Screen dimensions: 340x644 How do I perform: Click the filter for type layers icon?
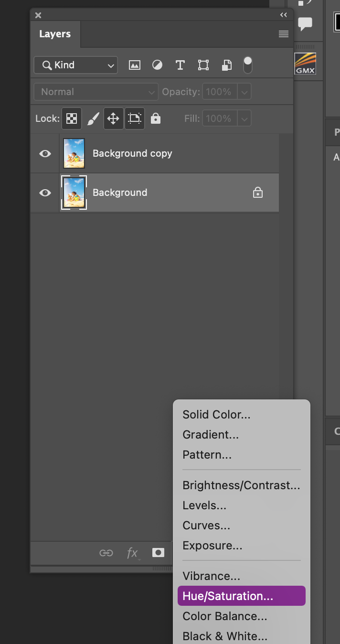(180, 65)
